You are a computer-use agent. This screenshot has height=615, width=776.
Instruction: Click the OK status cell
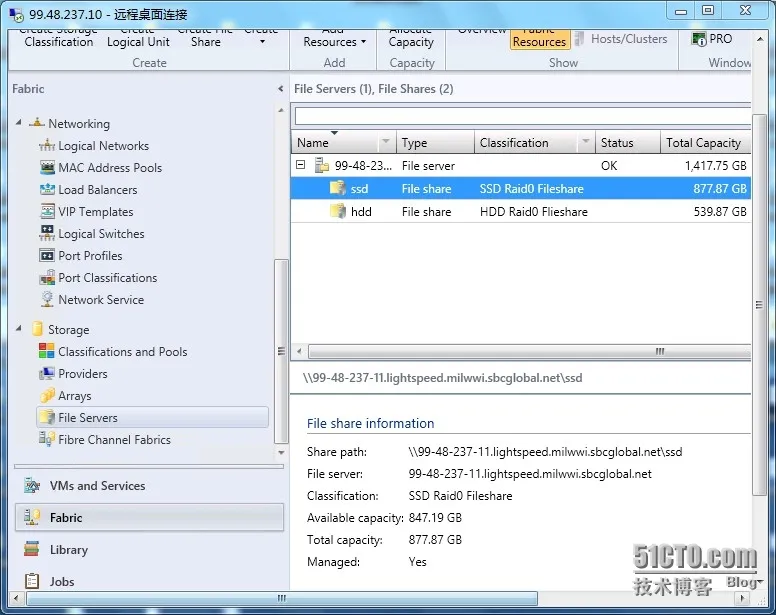(609, 165)
